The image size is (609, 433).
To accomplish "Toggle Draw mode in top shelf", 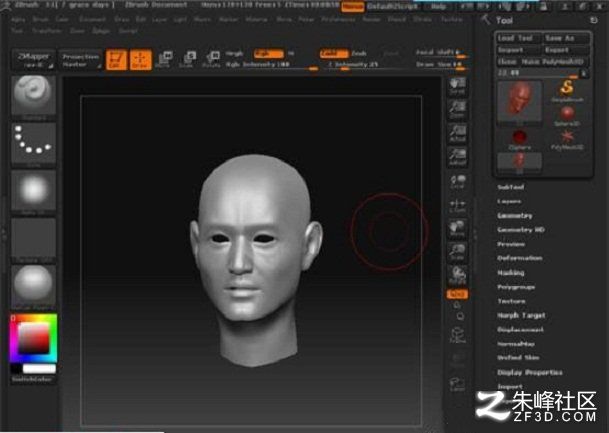I will (141, 60).
